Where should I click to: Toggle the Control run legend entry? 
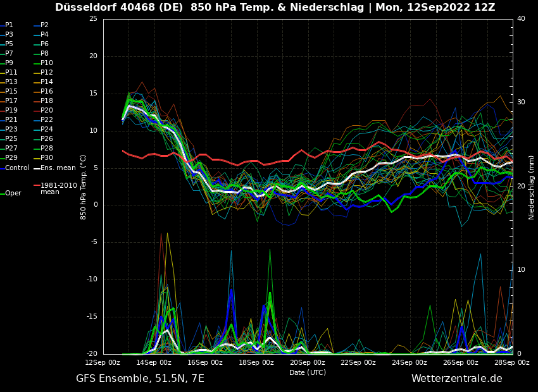coord(17,168)
